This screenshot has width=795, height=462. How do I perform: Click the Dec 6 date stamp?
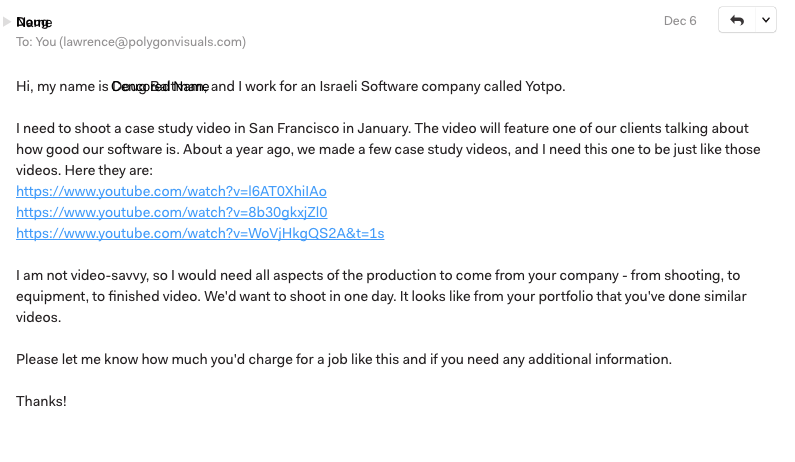(680, 21)
